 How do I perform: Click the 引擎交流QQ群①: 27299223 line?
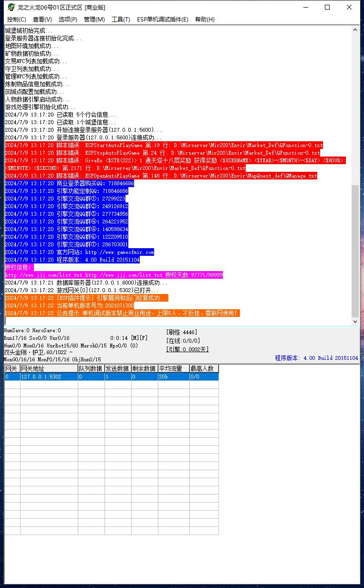point(65,199)
